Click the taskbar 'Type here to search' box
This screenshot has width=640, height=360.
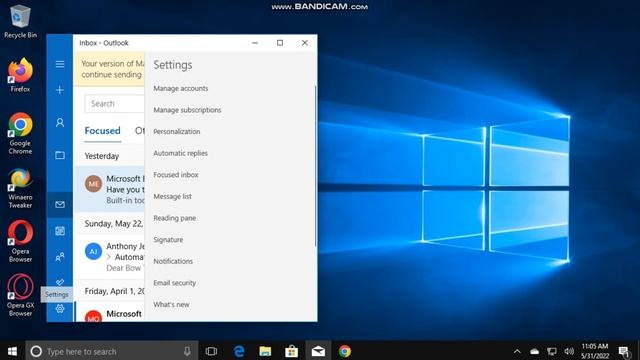(x=112, y=351)
